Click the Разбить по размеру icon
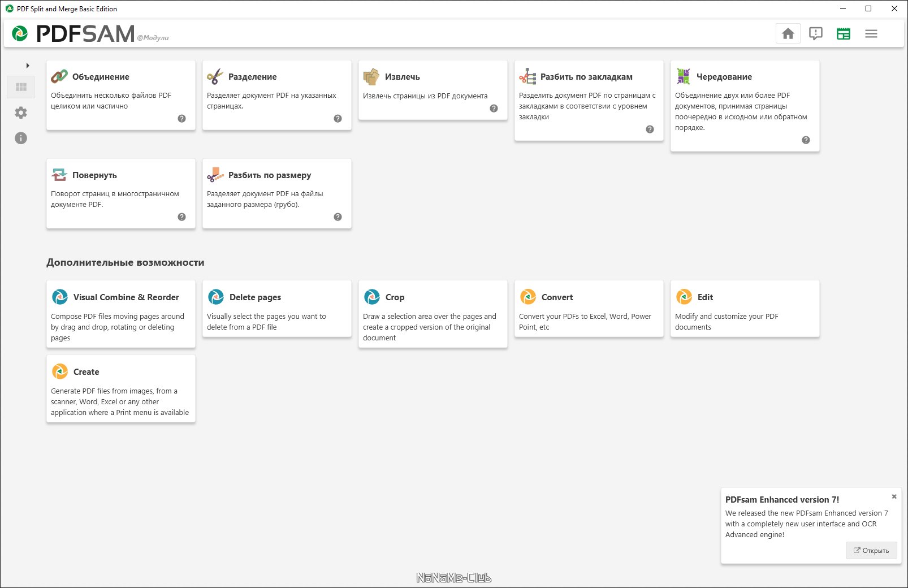Screen dimensions: 908x588 pos(215,175)
